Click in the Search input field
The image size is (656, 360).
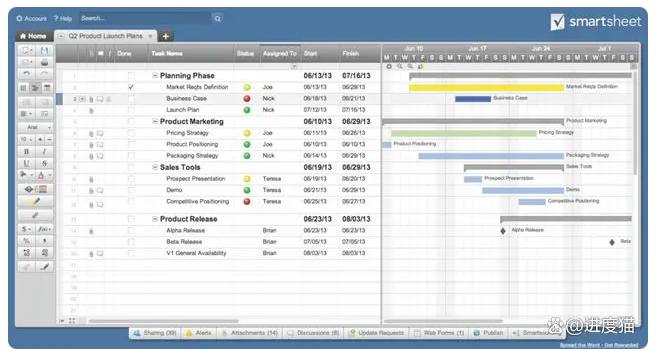tap(145, 18)
